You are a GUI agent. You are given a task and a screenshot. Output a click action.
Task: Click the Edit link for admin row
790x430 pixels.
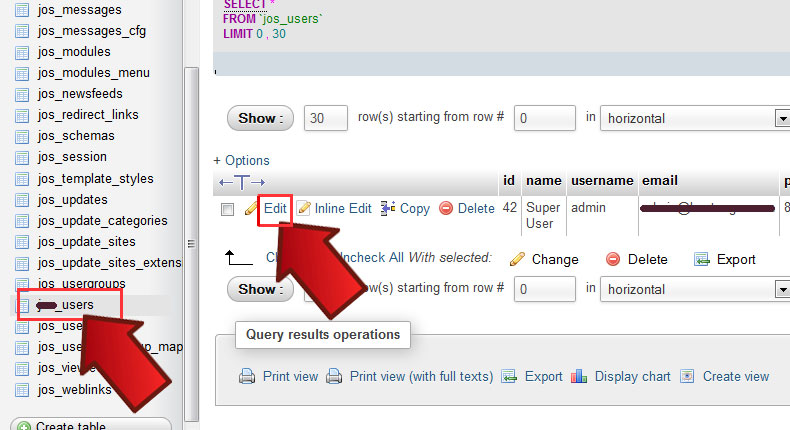tap(275, 209)
